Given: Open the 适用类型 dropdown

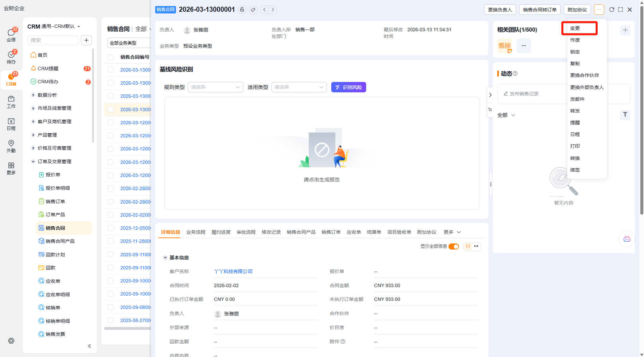Looking at the screenshot, I should click(299, 87).
